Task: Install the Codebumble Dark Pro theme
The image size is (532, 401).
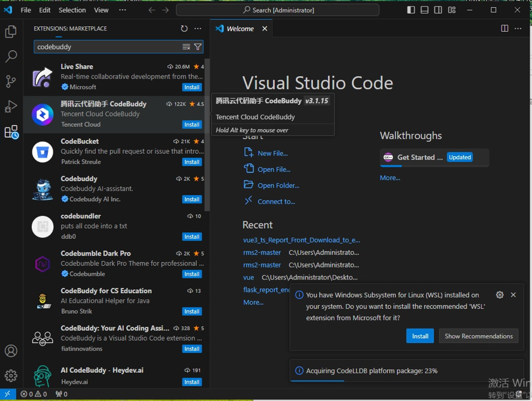Action: coord(191,274)
